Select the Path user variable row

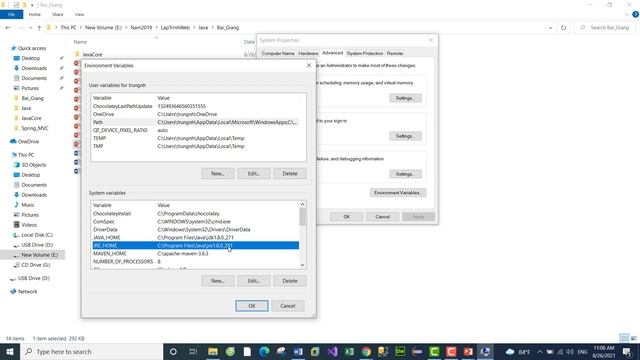pyautogui.click(x=195, y=122)
